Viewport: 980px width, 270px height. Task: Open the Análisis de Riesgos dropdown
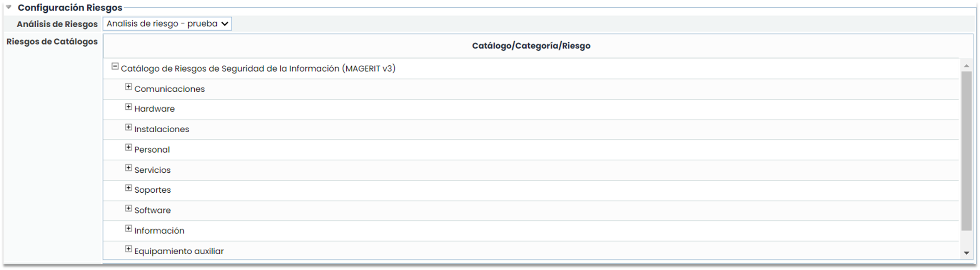(167, 24)
